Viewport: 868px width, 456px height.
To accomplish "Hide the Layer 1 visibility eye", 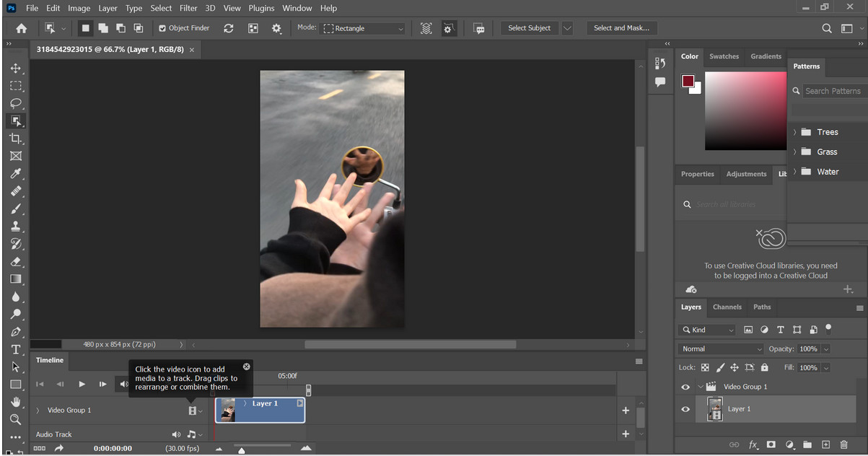I will 685,409.
